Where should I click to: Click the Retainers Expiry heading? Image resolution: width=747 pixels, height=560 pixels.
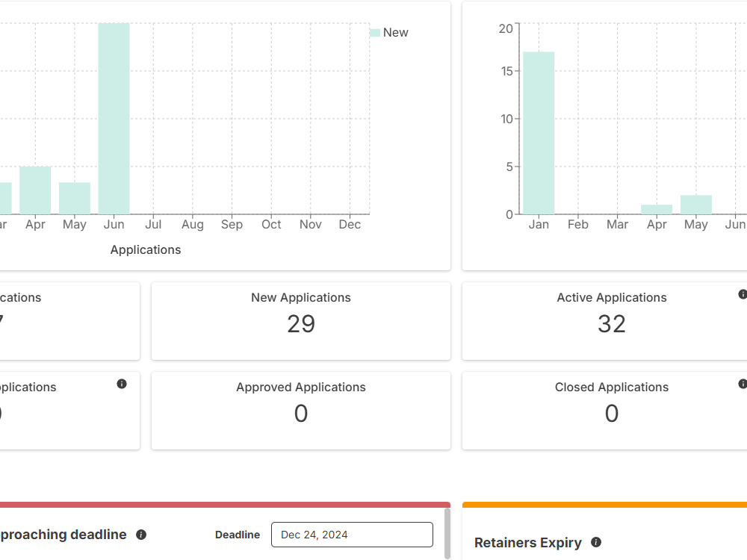pyautogui.click(x=528, y=542)
